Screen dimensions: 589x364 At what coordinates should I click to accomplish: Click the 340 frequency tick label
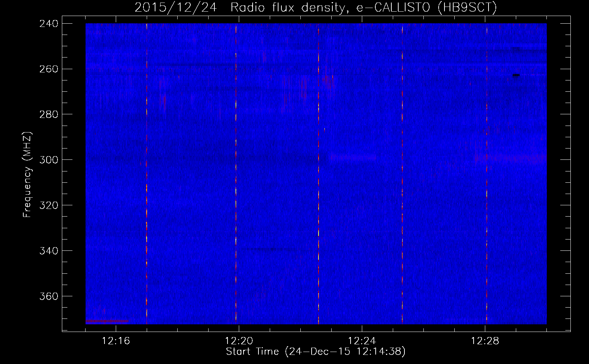[x=48, y=251]
